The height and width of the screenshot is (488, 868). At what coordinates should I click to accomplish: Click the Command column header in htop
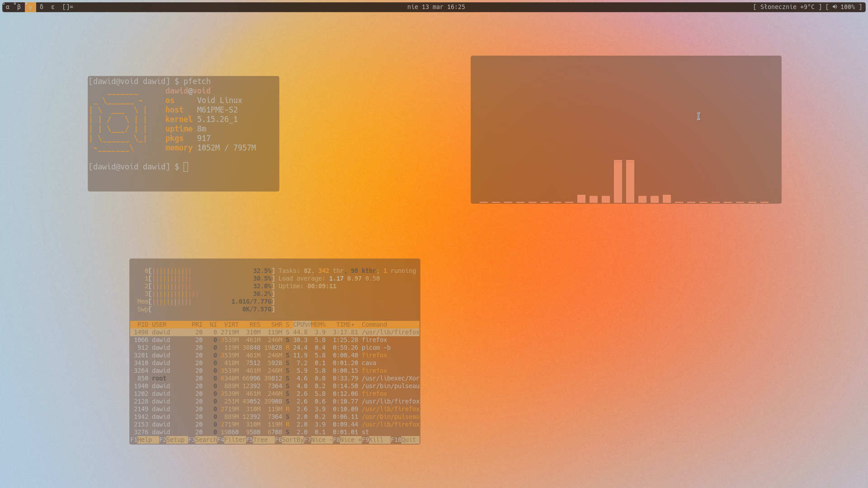374,324
